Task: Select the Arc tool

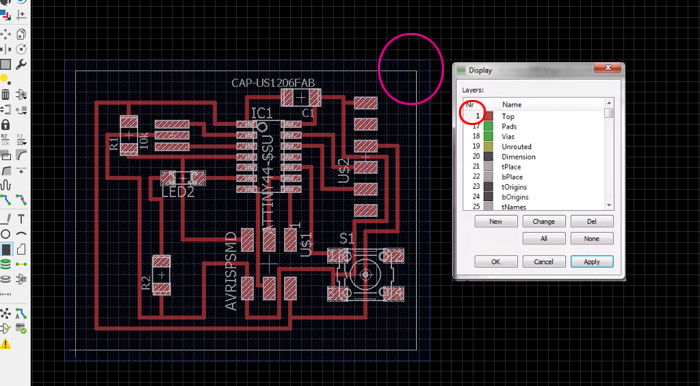Action: 21,234
